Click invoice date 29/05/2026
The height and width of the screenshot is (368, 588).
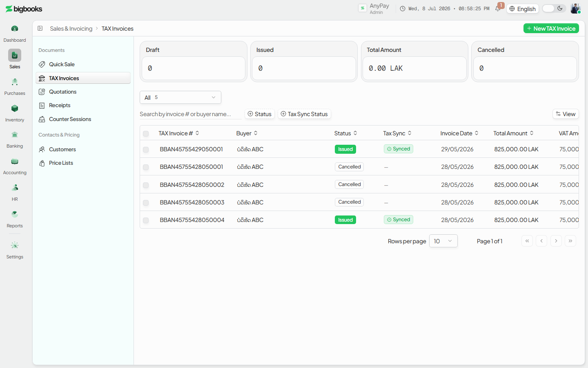point(457,149)
